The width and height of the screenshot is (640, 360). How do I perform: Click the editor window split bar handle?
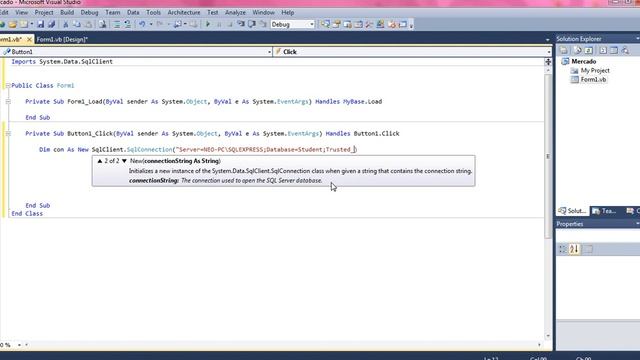(548, 62)
